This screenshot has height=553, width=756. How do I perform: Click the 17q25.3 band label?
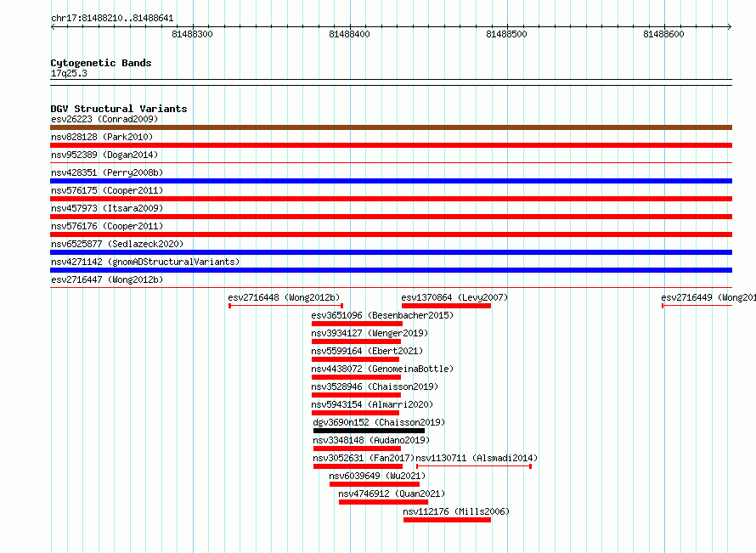tap(69, 73)
